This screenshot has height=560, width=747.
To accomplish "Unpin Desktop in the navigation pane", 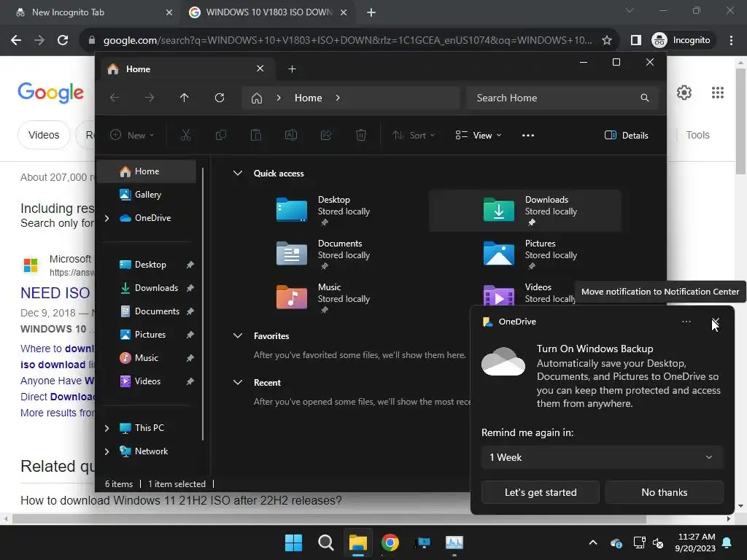I will coord(190,265).
